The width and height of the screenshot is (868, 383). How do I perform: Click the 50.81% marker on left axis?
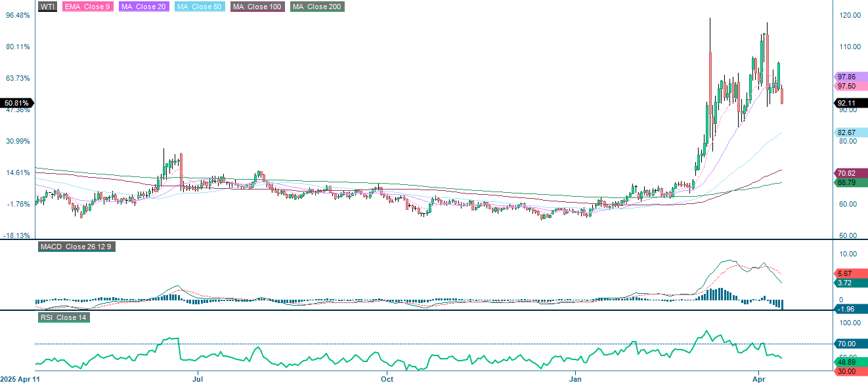tap(16, 102)
